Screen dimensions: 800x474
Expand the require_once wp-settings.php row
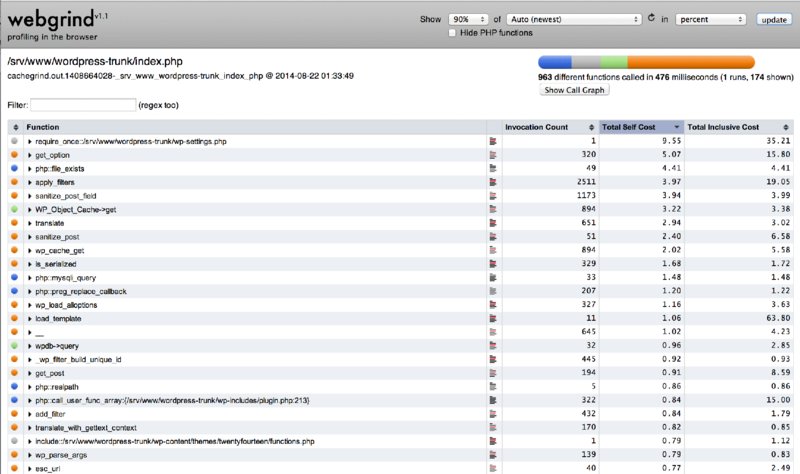[30, 142]
